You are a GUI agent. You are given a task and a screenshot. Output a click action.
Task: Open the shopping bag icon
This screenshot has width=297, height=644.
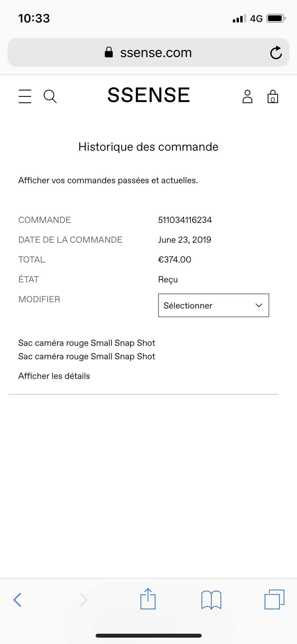(x=273, y=96)
